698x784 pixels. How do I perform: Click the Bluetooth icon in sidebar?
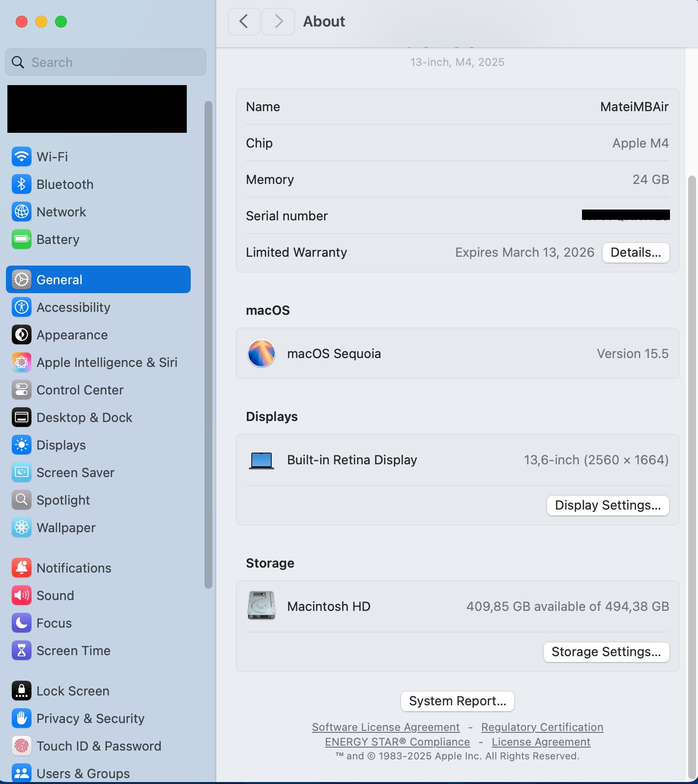22,184
